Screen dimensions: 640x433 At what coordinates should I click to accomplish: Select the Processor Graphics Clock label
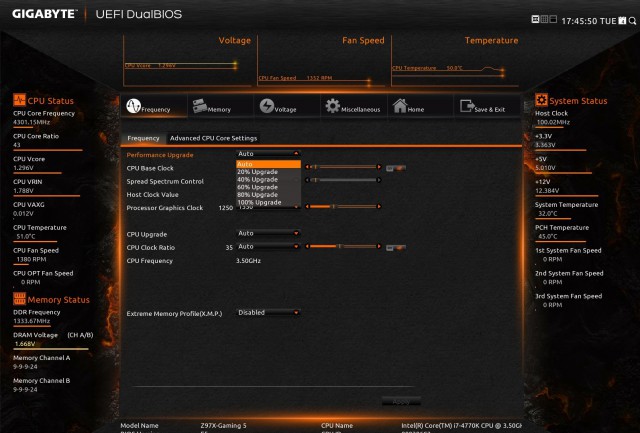[x=164, y=208]
